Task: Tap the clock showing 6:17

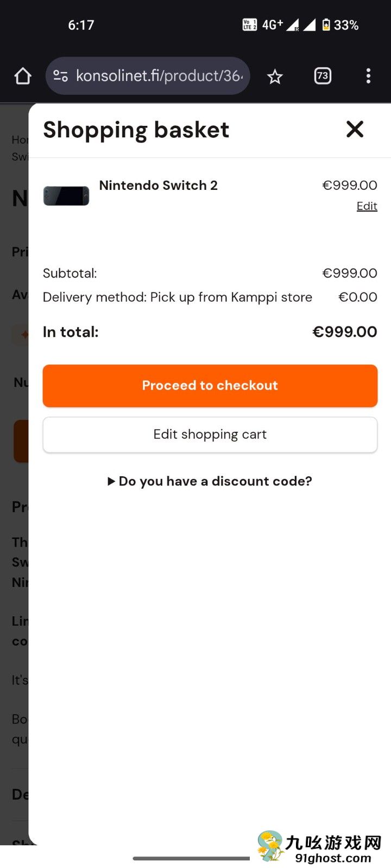Action: [x=81, y=25]
